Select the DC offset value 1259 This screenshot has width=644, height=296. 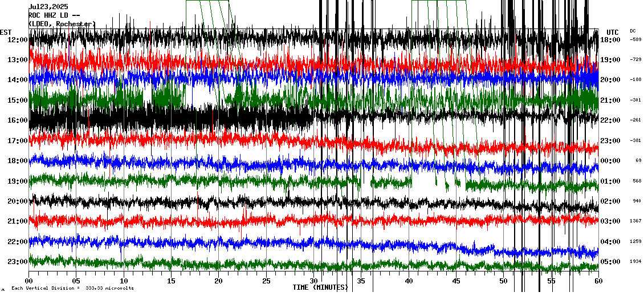pos(637,241)
